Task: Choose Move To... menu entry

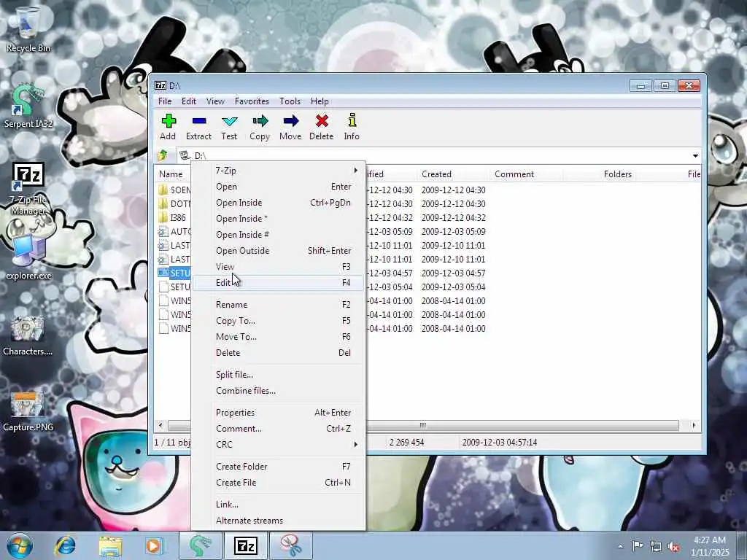Action: [278, 337]
